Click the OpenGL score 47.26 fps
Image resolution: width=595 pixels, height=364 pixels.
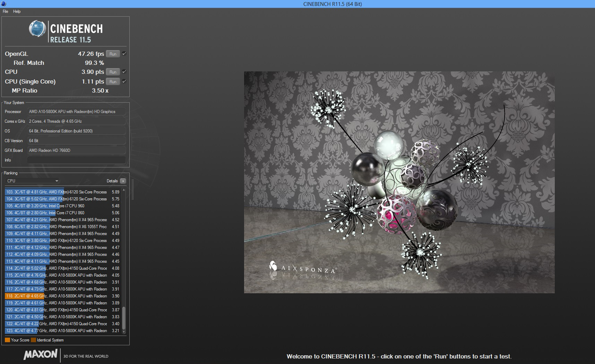click(91, 54)
